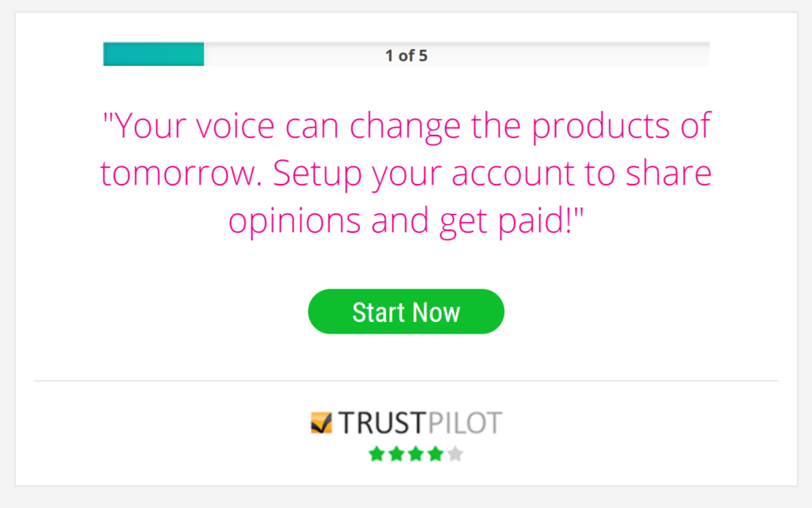Select the third green rating star
Viewport: 812px width, 508px height.
point(416,453)
